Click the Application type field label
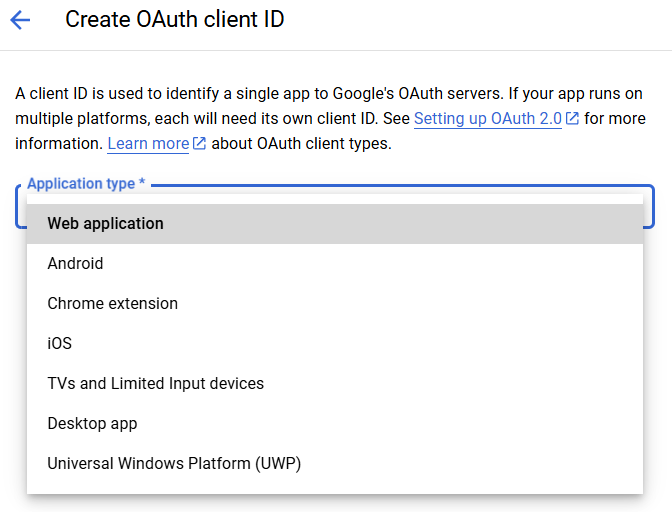Image resolution: width=672 pixels, height=512 pixels. pyautogui.click(x=80, y=185)
